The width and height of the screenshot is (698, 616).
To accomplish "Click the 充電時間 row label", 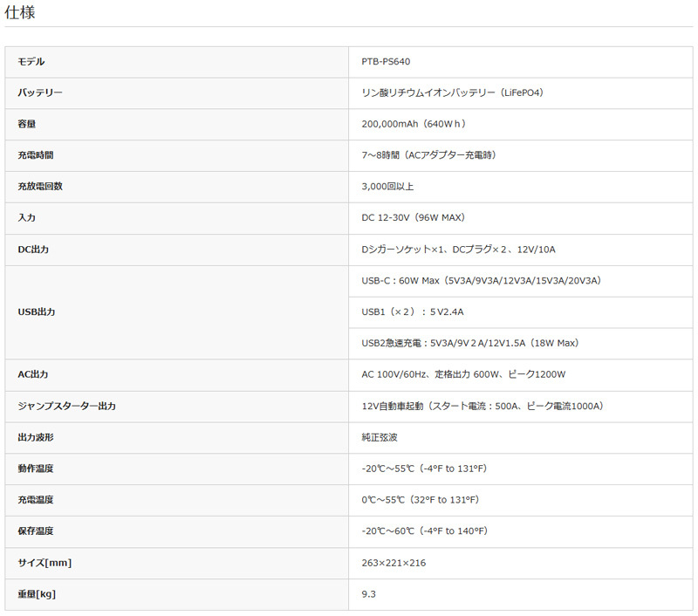I will pyautogui.click(x=36, y=155).
